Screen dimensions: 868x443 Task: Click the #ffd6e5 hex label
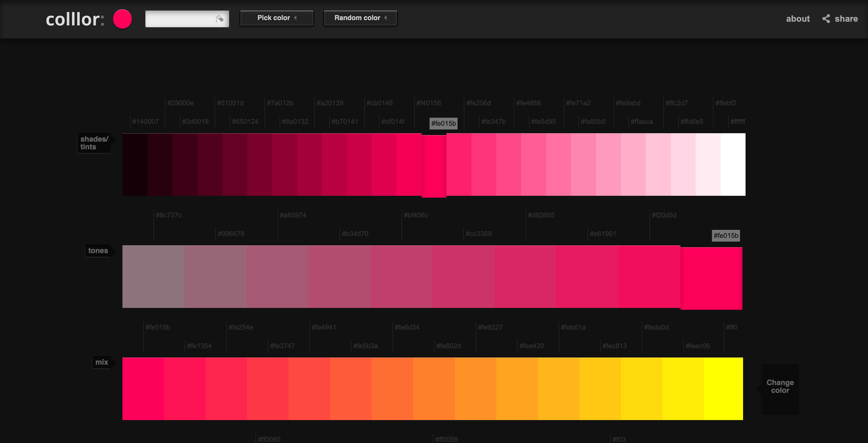(x=692, y=121)
